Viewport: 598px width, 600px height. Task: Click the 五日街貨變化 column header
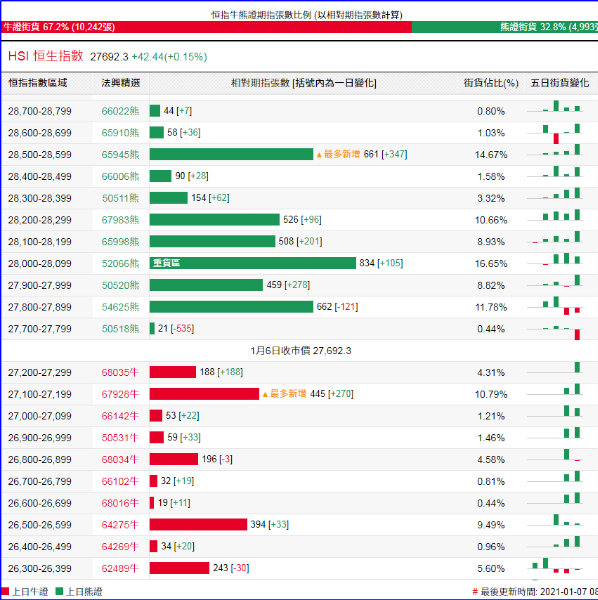tap(559, 83)
